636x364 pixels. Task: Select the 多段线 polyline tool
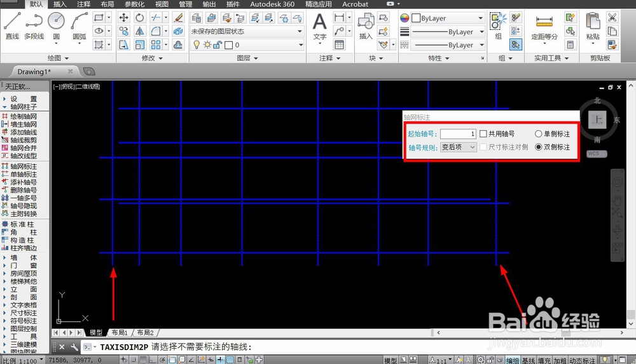click(34, 25)
